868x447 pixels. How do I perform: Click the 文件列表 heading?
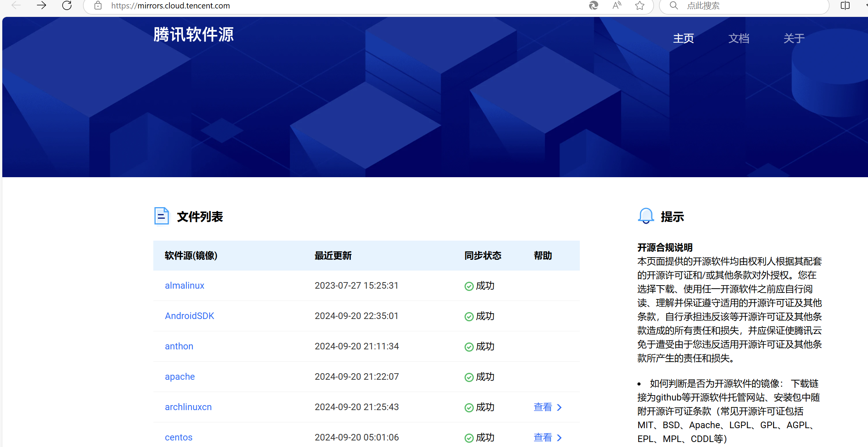click(x=200, y=217)
